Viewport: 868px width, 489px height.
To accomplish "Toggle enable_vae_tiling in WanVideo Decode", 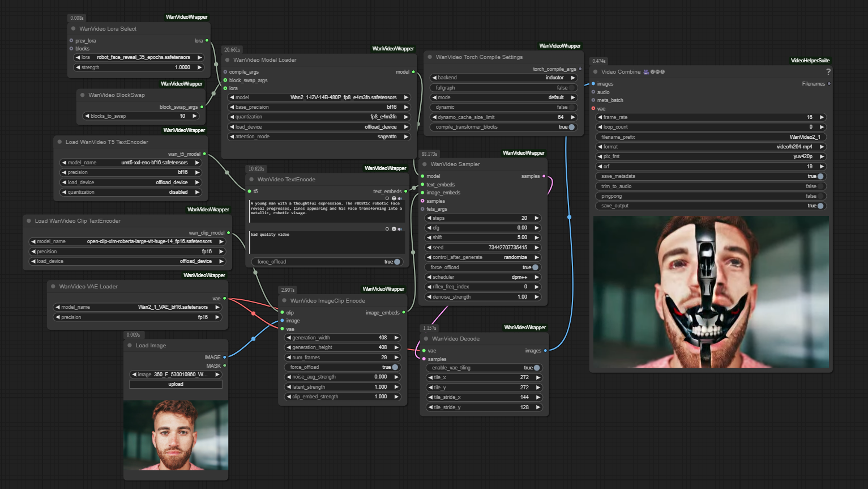I will pyautogui.click(x=536, y=368).
